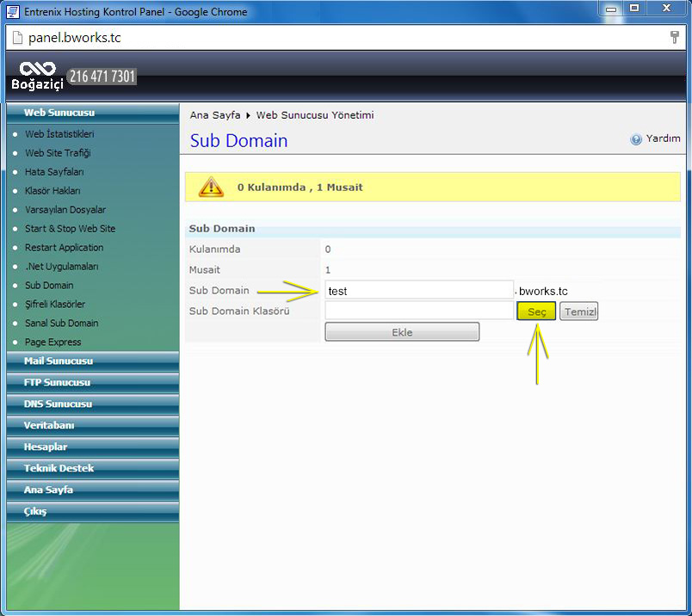The height and width of the screenshot is (616, 692).
Task: Click the Chrome window title icon
Action: coord(12,11)
